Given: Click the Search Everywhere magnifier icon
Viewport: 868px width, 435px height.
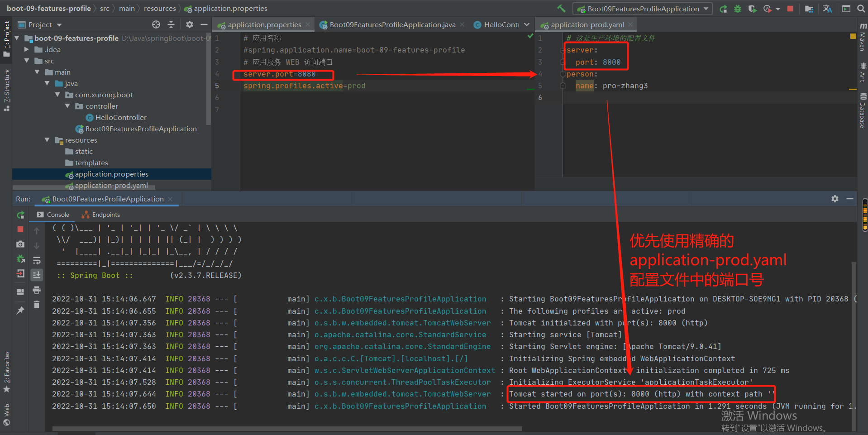Looking at the screenshot, I should [x=861, y=9].
